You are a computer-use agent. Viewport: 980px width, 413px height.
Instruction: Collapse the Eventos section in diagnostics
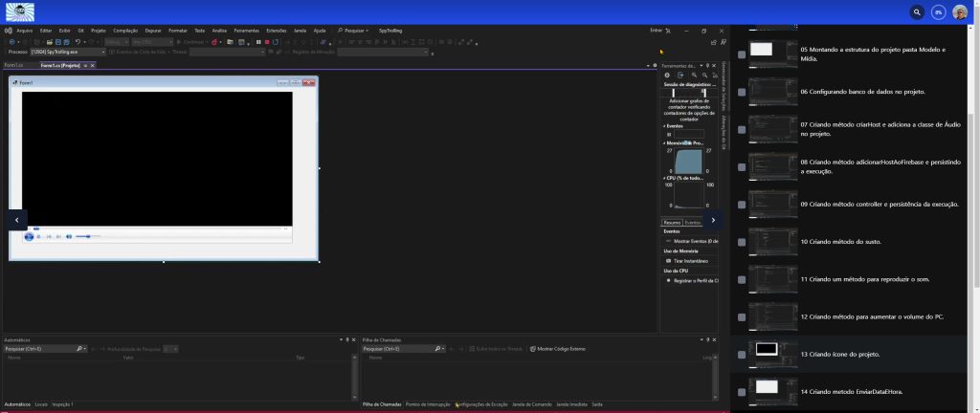pos(664,125)
